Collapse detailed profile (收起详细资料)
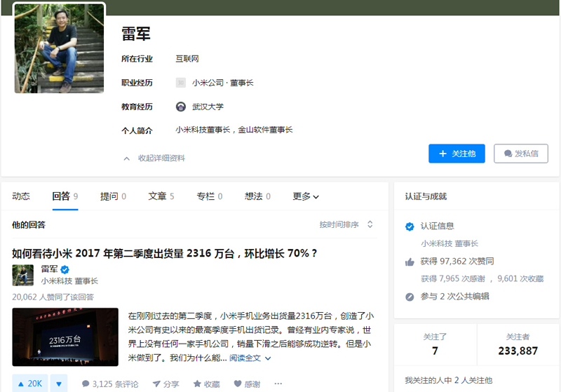Viewport: 561px width, 392px height. coord(154,158)
